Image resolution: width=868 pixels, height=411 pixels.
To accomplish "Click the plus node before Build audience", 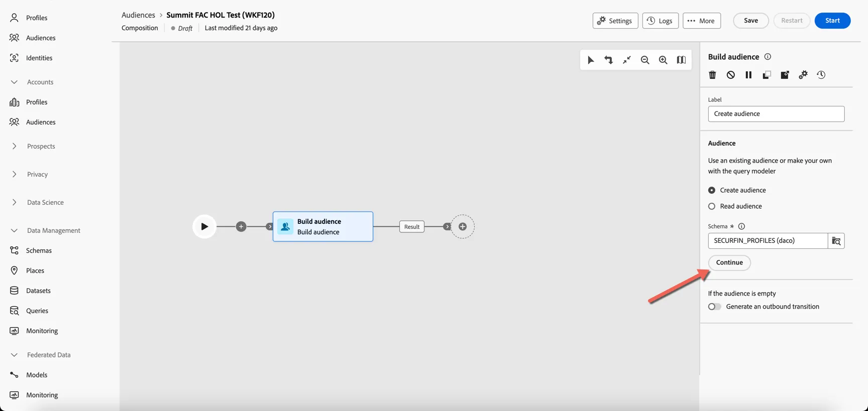I will point(241,227).
